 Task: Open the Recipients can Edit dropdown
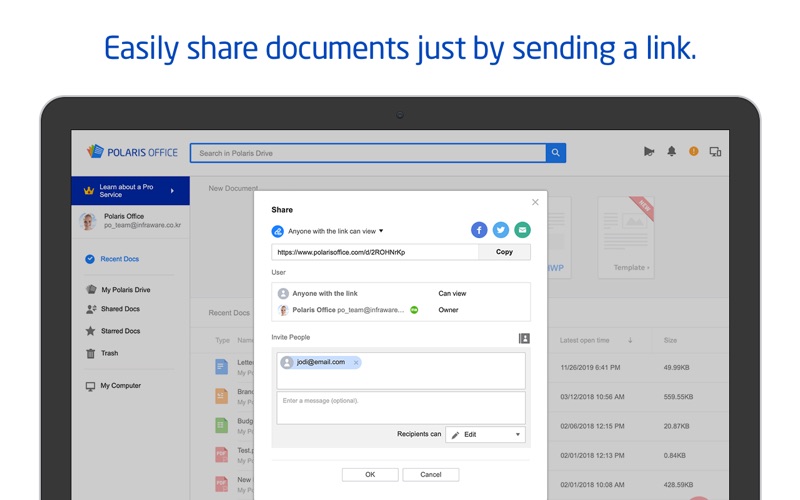point(485,435)
